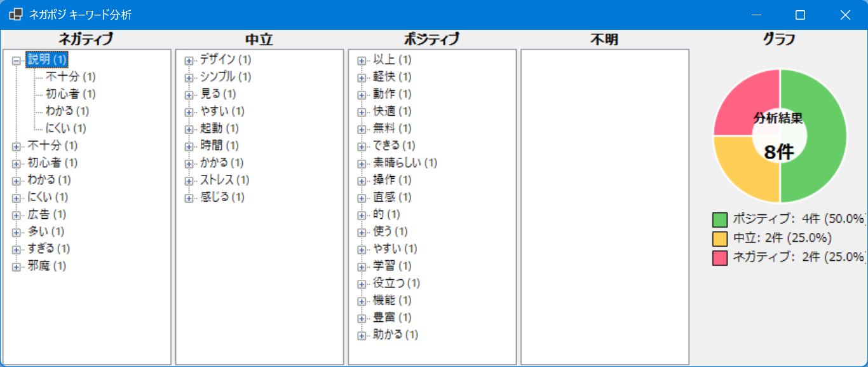
Task: Click the 8件 total in the chart center
Action: [x=780, y=153]
